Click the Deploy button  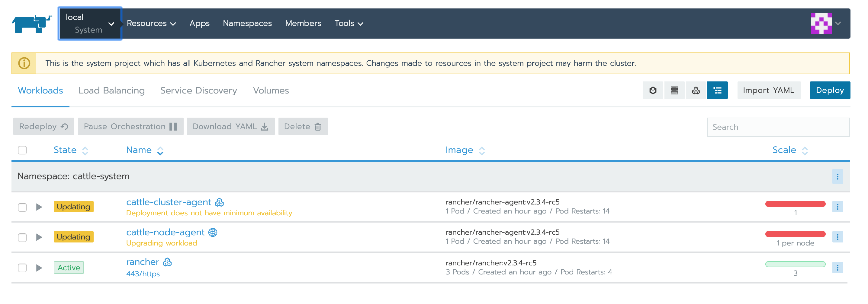[830, 90]
